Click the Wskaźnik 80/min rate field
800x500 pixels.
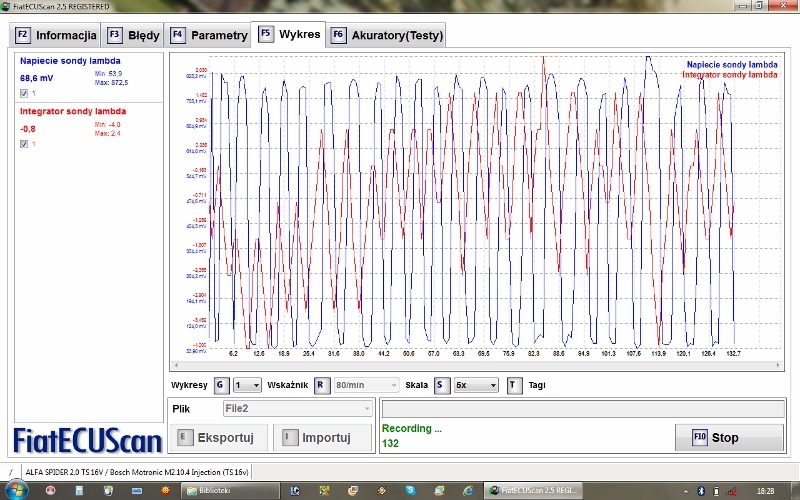(364, 385)
